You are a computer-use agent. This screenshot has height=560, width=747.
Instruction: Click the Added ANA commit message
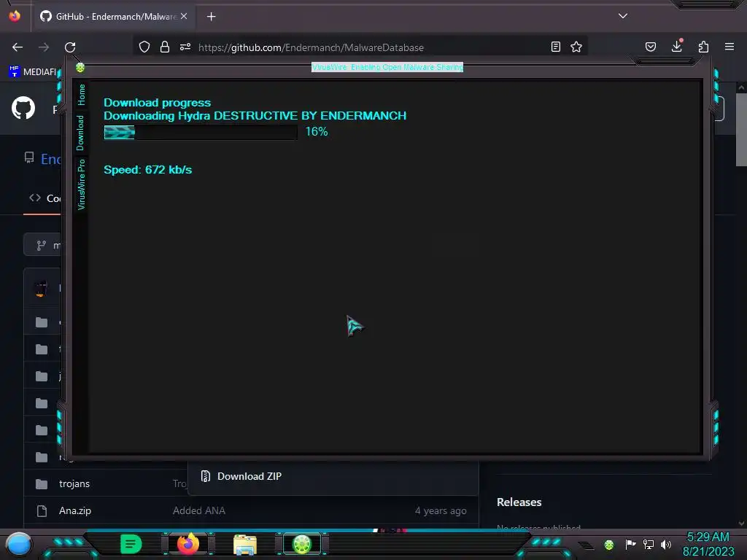coord(199,510)
